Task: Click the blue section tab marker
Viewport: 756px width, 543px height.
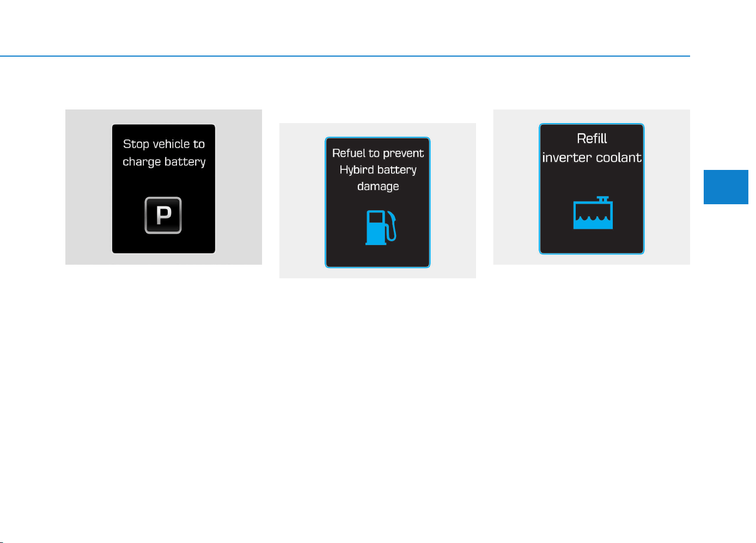Action: pos(725,187)
